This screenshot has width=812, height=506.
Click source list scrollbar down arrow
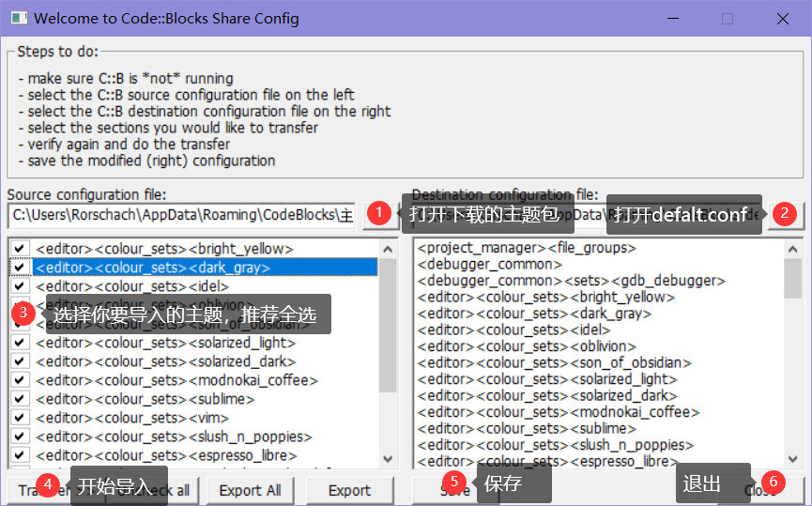coord(388,459)
